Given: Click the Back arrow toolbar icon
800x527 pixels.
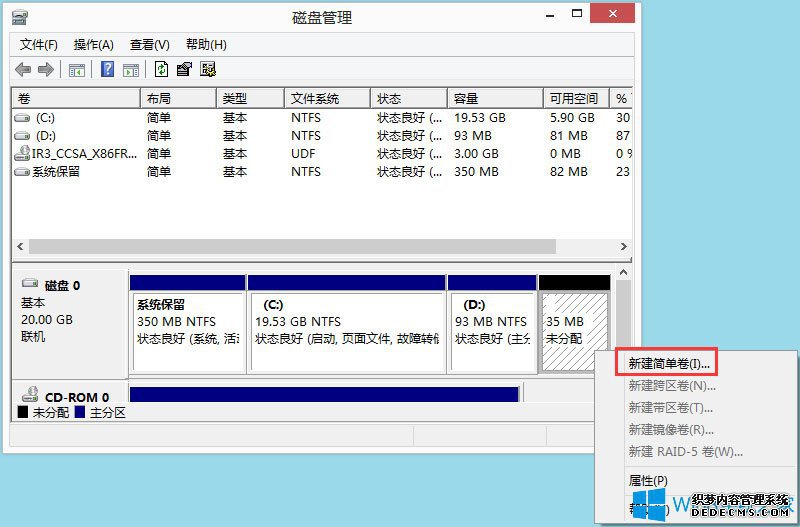Looking at the screenshot, I should pyautogui.click(x=23, y=69).
